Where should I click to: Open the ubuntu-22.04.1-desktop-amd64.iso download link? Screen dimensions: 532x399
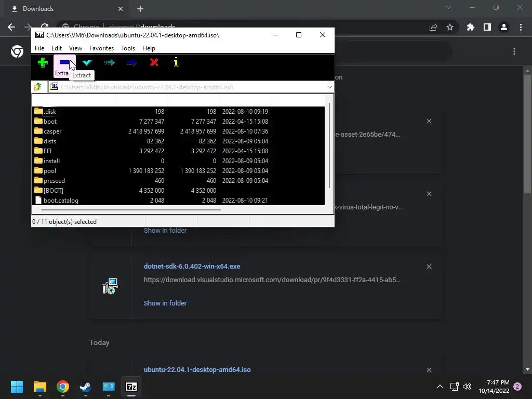pos(197,369)
